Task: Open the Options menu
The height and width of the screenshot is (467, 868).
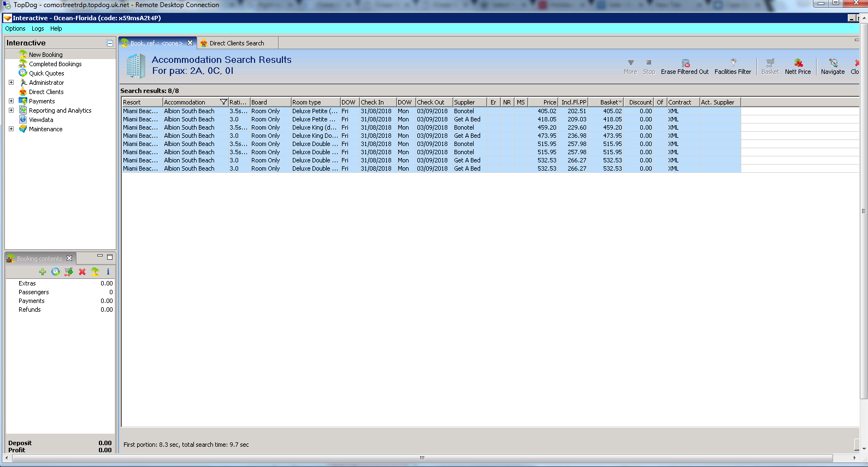Action: (x=15, y=28)
